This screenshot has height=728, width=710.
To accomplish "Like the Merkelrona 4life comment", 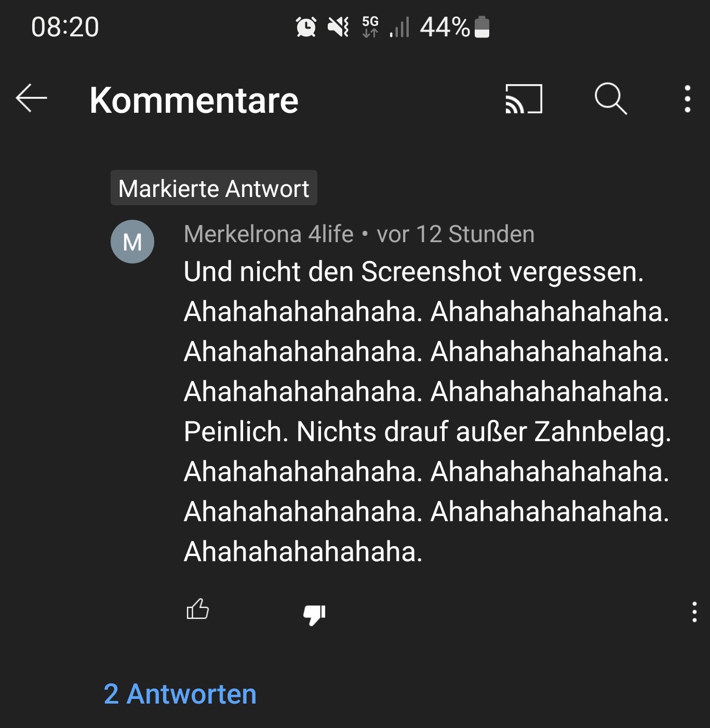I will click(197, 610).
